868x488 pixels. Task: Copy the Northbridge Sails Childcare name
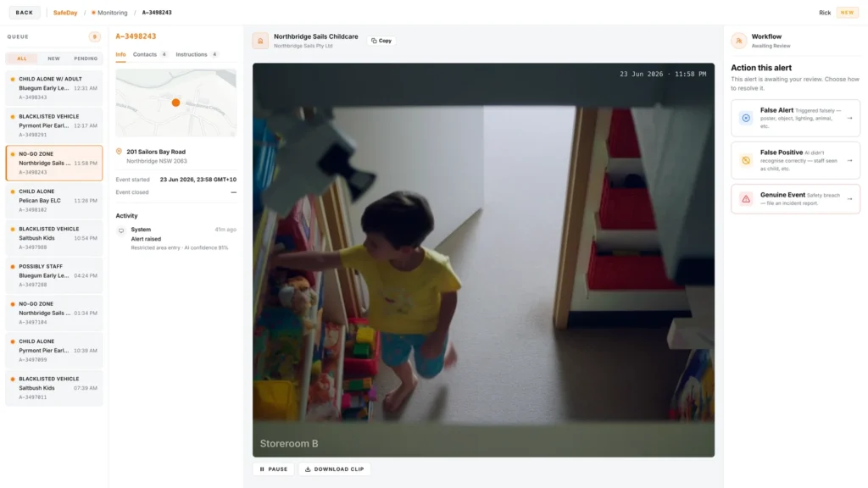coord(381,41)
